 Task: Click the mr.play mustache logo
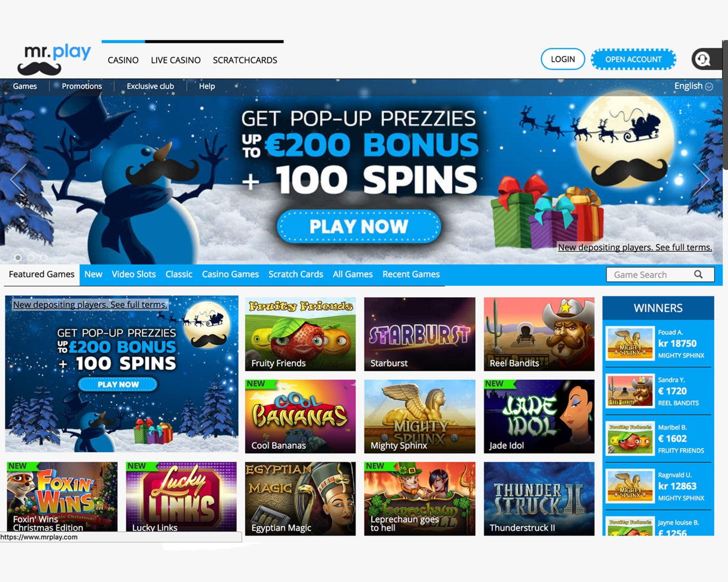(x=54, y=59)
